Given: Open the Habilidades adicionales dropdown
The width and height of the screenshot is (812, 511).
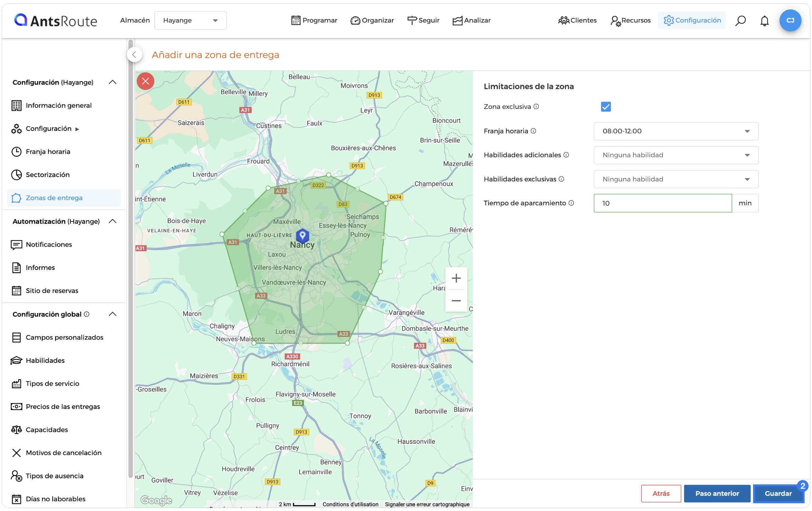Looking at the screenshot, I should tap(676, 155).
